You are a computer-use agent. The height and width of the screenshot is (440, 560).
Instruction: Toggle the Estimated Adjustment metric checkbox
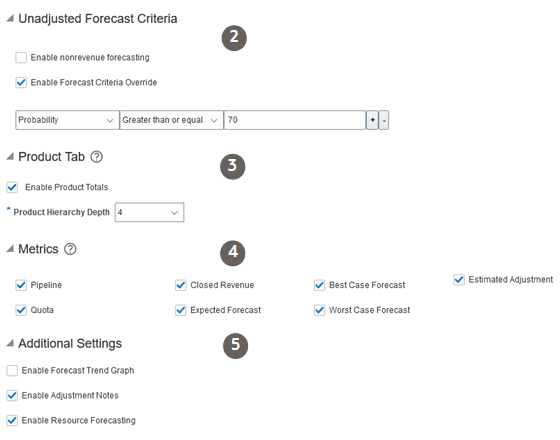(459, 279)
